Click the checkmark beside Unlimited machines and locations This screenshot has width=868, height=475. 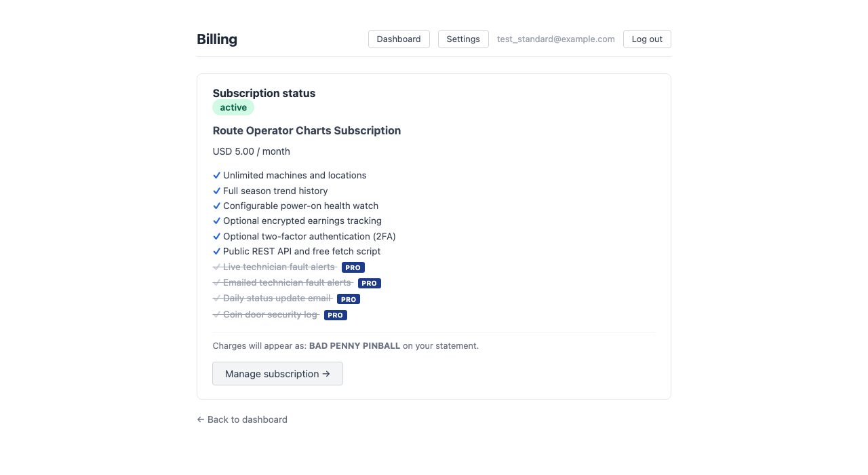pos(217,175)
